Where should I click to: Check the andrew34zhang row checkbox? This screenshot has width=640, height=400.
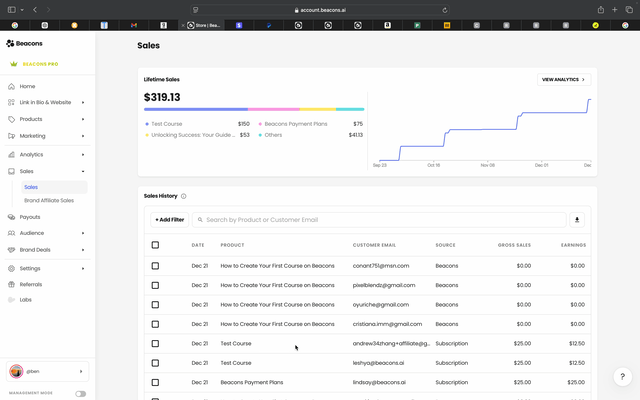[155, 344]
